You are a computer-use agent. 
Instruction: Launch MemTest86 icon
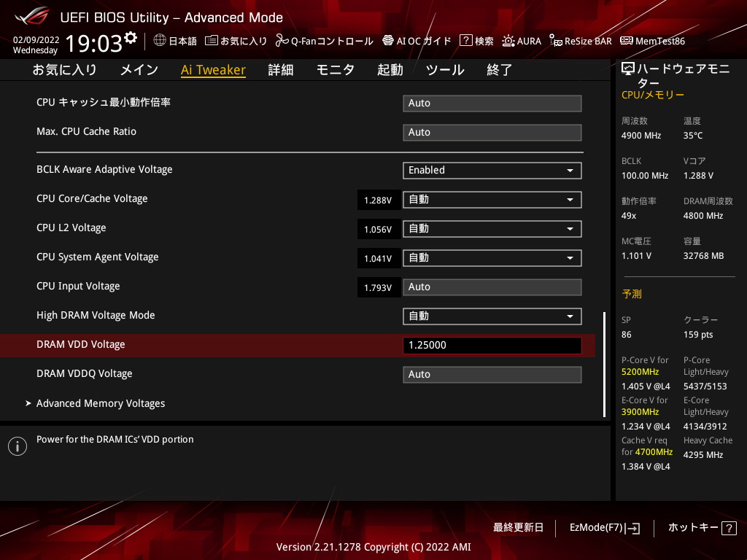627,41
